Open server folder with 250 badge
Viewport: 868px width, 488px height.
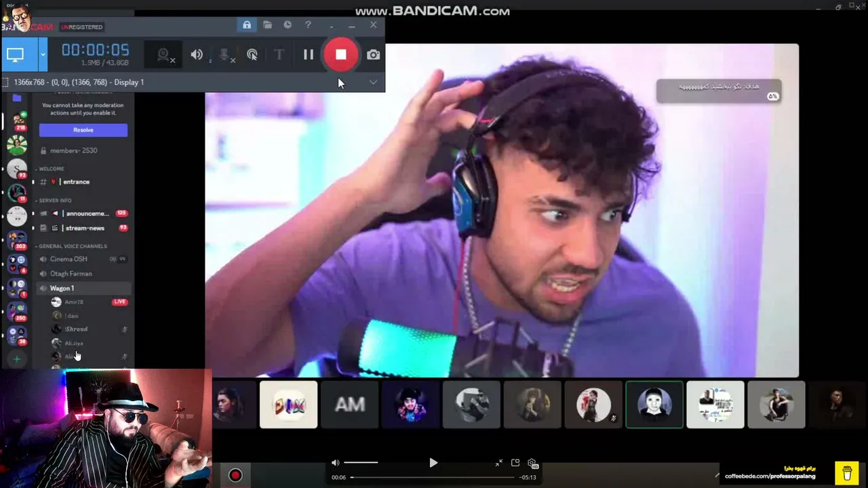tap(17, 312)
